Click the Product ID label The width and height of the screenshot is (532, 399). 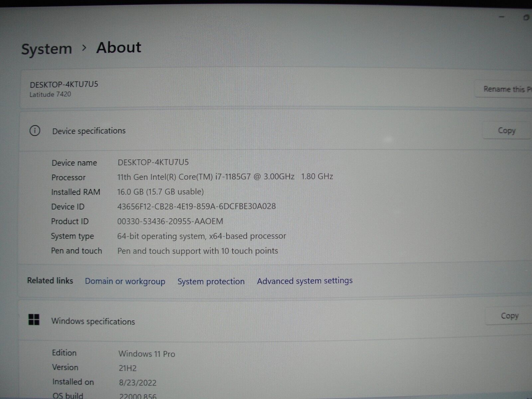coord(70,221)
